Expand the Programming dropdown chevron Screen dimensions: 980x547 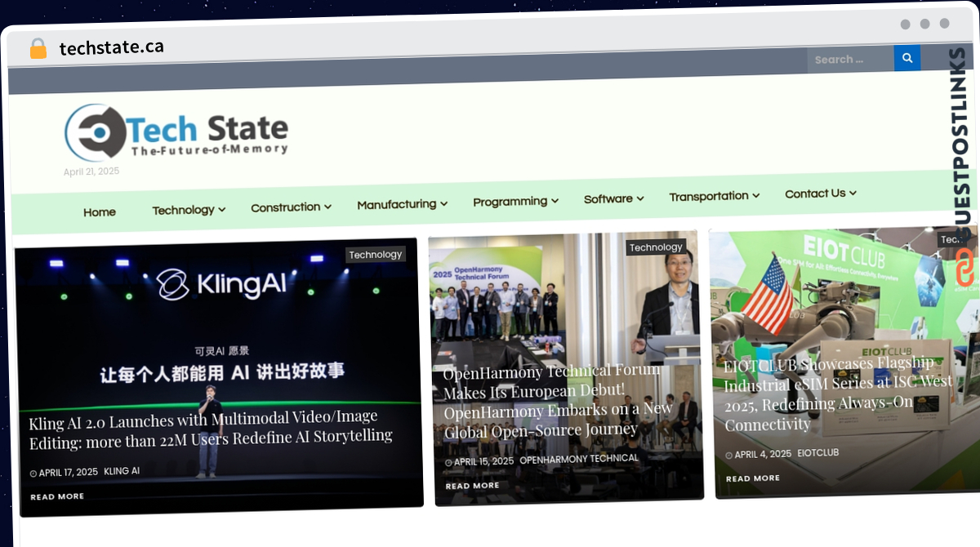click(555, 201)
